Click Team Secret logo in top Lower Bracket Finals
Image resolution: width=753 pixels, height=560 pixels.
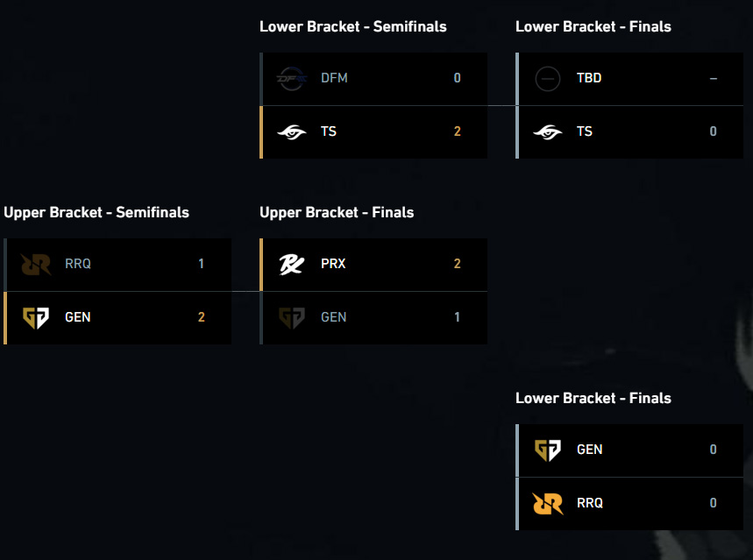(548, 131)
